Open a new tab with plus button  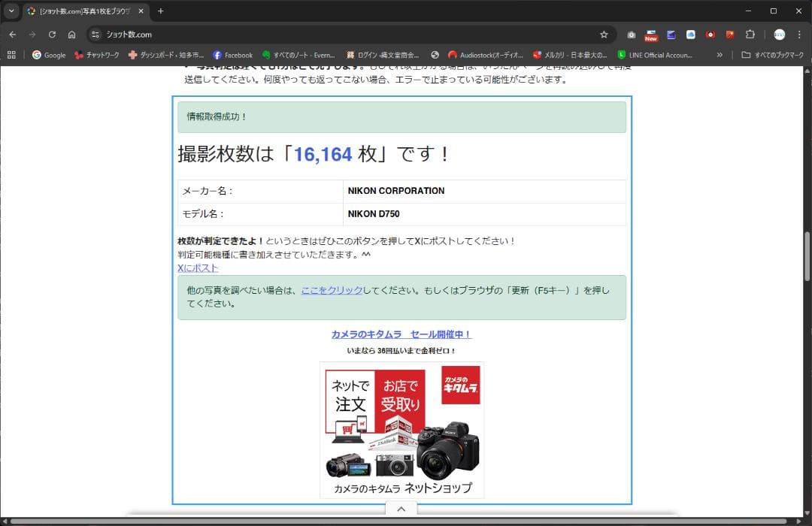(x=160, y=11)
